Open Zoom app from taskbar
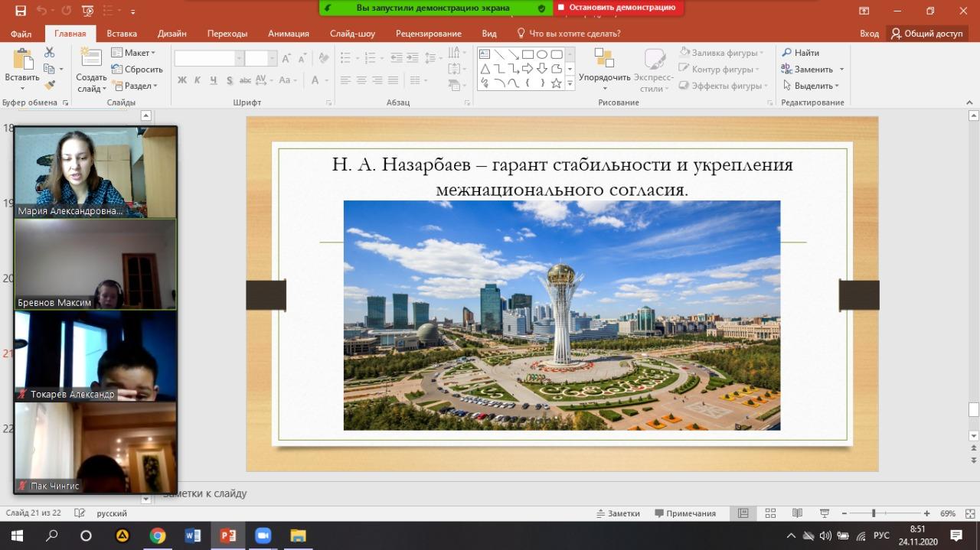The height and width of the screenshot is (550, 980). (x=263, y=535)
